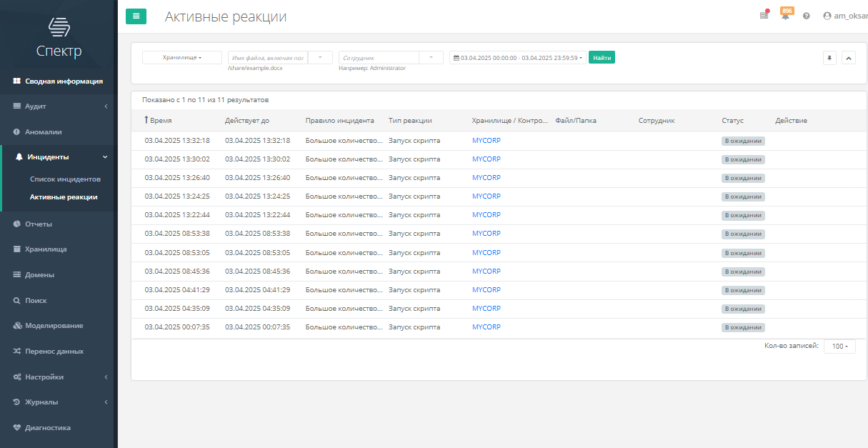Click the Аудит chevron arrow
This screenshot has width=868, height=448.
tap(106, 106)
